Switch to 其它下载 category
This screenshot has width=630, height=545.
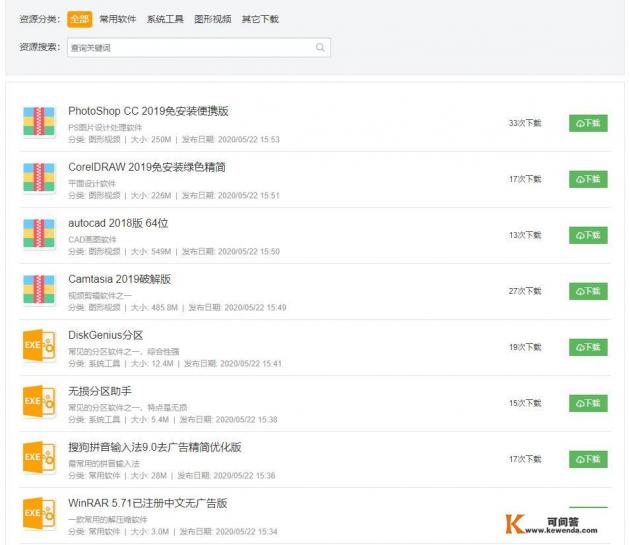click(x=260, y=19)
